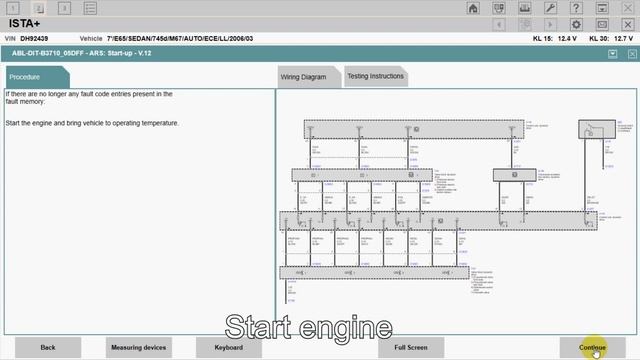
Task: Click the print icon between navigation arrows
Action: [525, 24]
